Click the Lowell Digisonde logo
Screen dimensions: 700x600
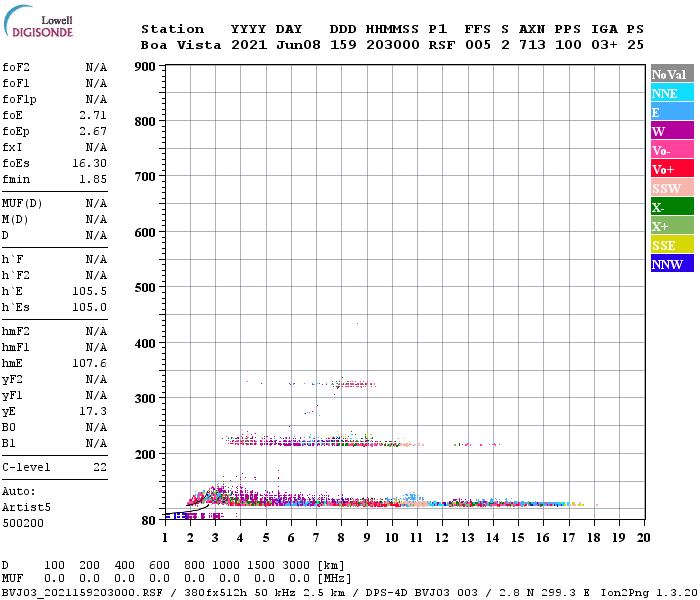(x=38, y=21)
